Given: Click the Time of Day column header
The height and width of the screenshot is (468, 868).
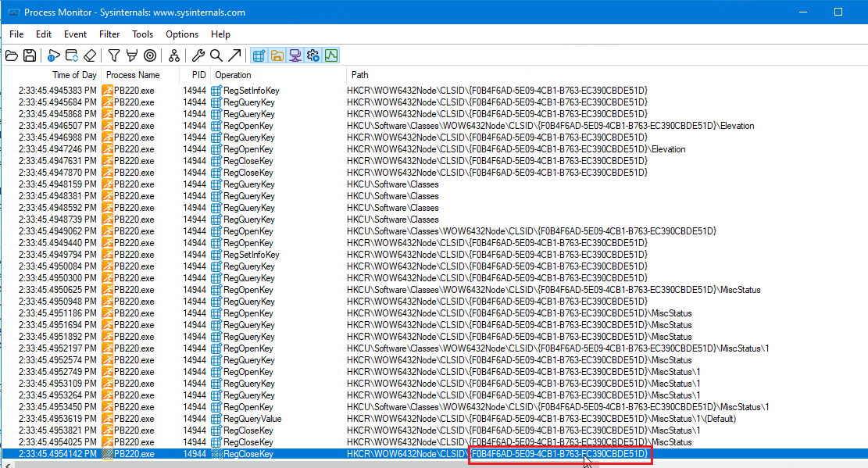Looking at the screenshot, I should point(74,75).
